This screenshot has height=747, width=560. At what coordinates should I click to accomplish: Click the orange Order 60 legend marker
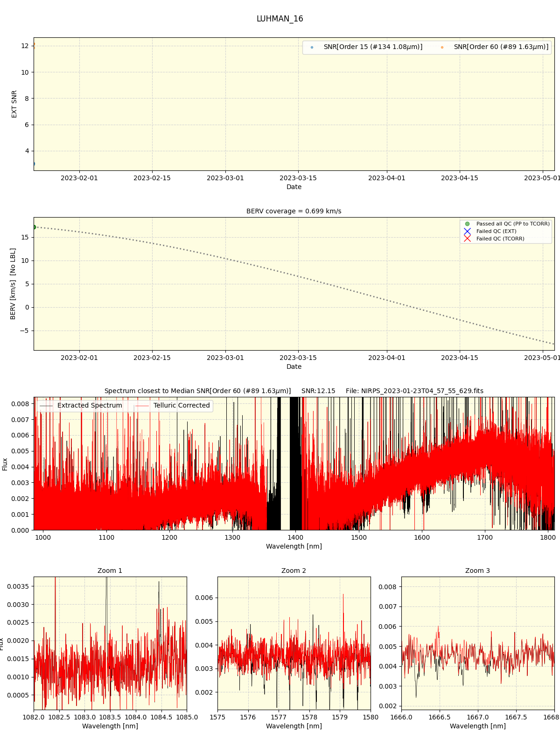pos(442,47)
